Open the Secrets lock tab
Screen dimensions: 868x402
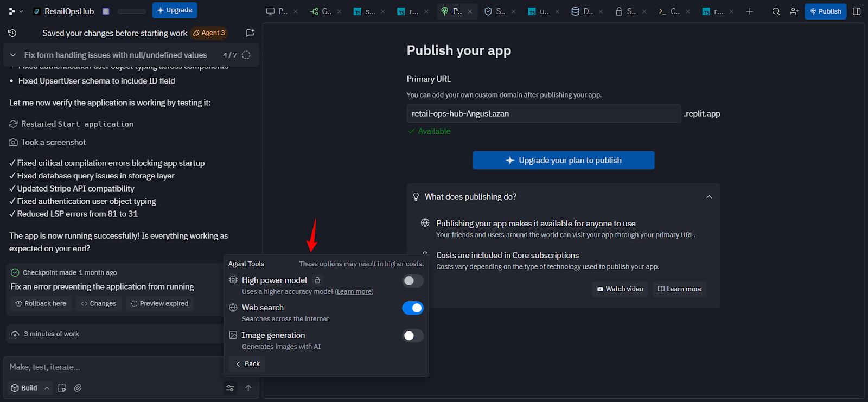626,11
